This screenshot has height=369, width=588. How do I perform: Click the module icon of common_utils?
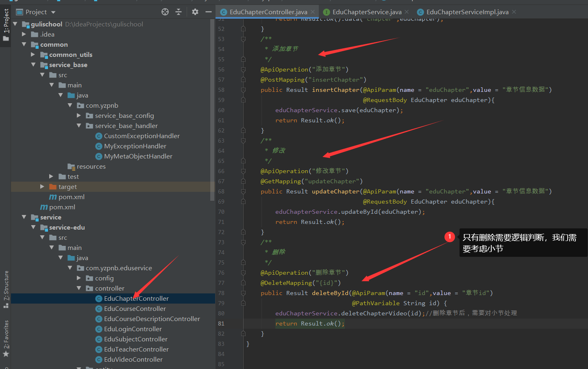(x=44, y=54)
